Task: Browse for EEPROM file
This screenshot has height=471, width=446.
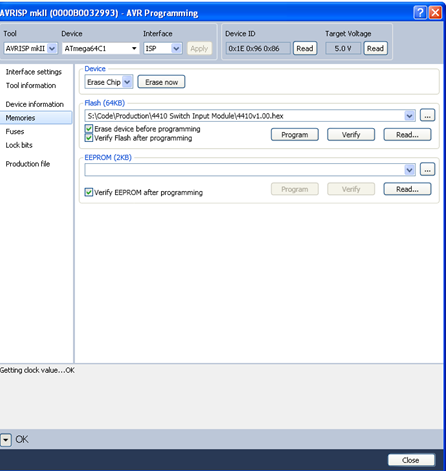Action: click(x=427, y=170)
